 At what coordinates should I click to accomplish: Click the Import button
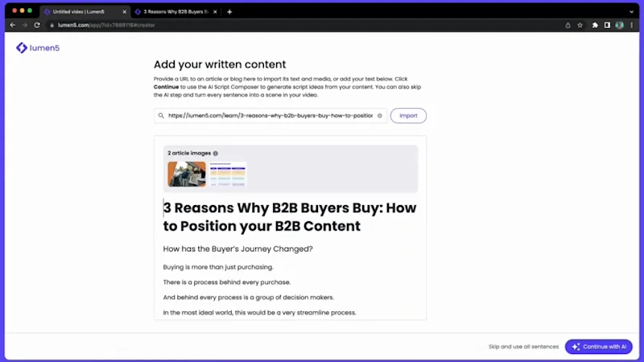point(408,116)
